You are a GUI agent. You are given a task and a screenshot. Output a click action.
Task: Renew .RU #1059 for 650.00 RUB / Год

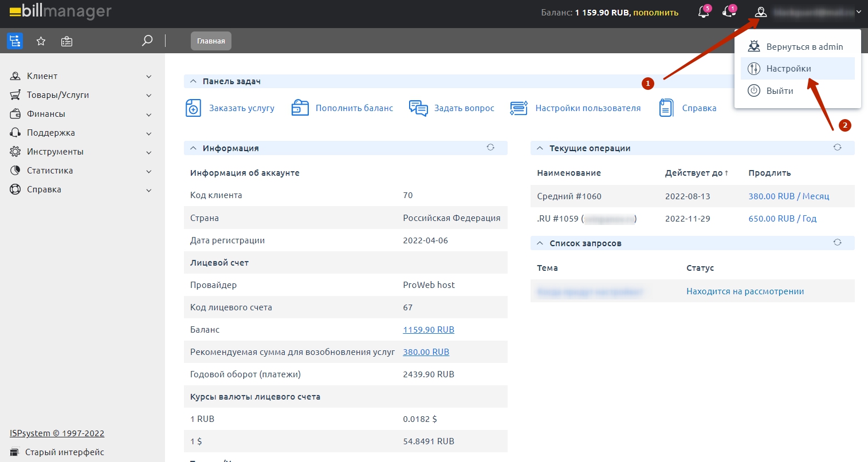(782, 219)
